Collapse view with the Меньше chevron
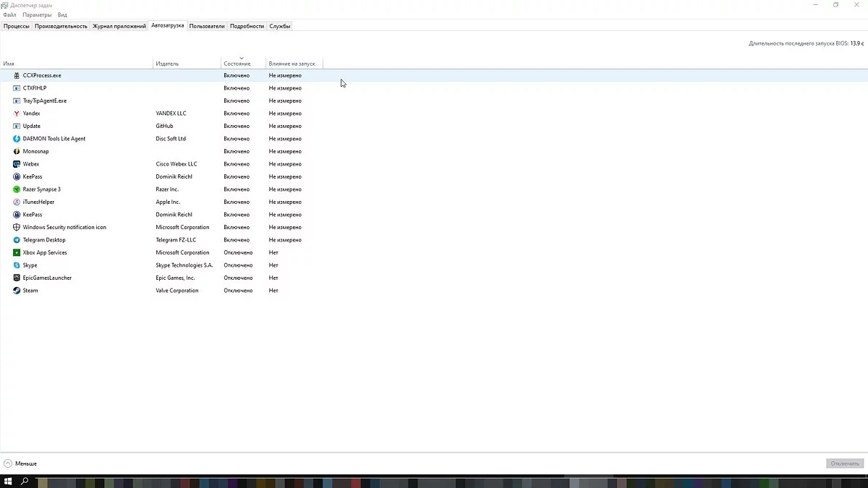The width and height of the screenshot is (868, 488). 8,463
